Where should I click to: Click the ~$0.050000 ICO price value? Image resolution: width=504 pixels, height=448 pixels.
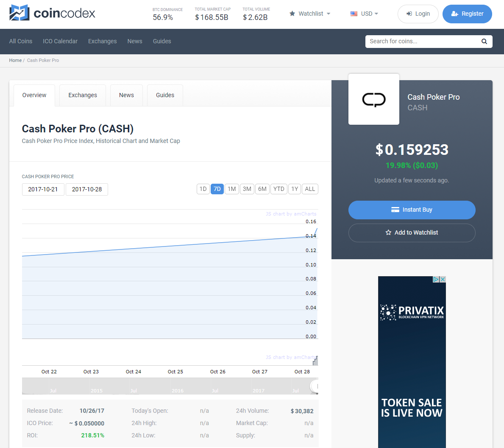coord(87,423)
